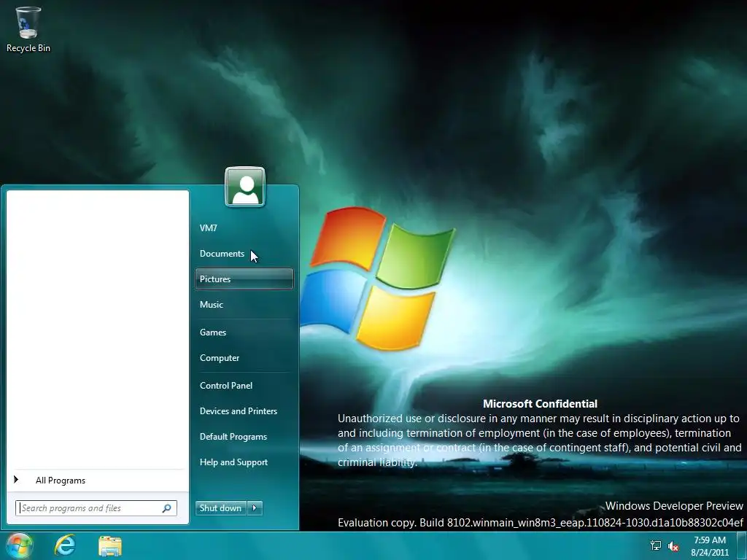Open Default Programs

tap(244, 436)
